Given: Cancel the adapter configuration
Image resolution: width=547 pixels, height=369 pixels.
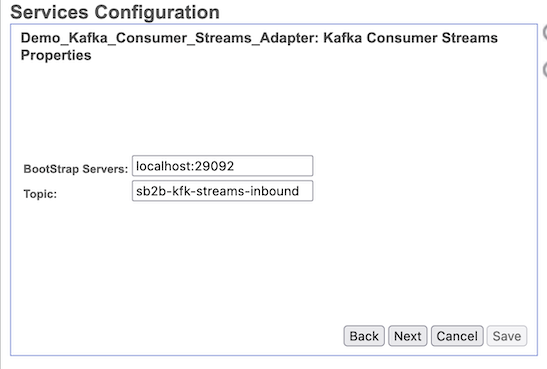Looking at the screenshot, I should 457,336.
